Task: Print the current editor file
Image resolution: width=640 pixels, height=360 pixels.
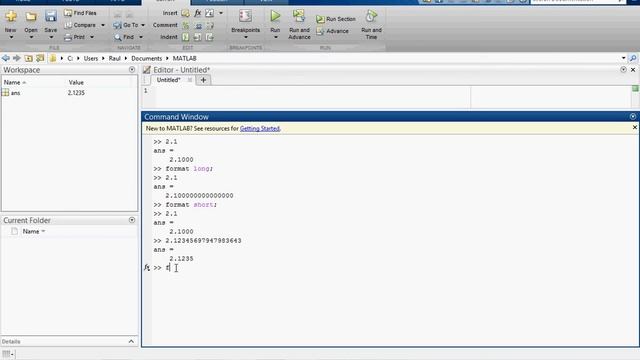Action: coord(75,37)
